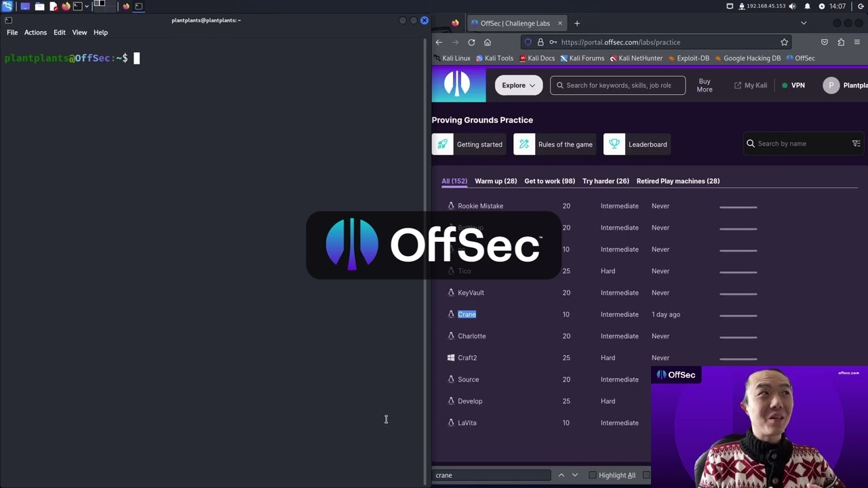Open Rules of the game
This screenshot has width=868, height=488.
[x=555, y=144]
